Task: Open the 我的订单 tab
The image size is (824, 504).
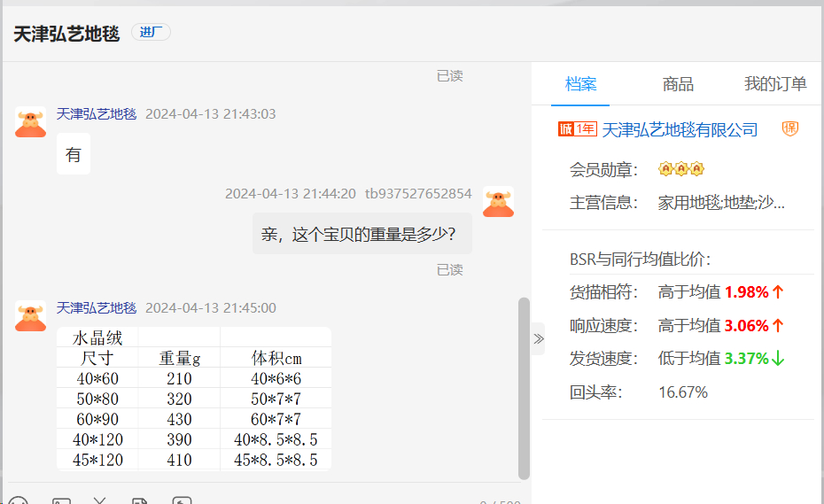Action: 775,83
